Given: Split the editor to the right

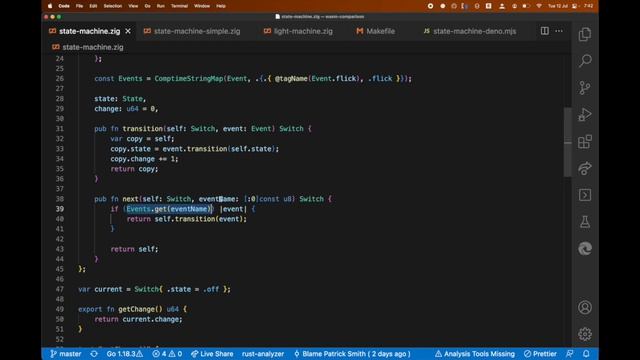Looking at the screenshot, I should click(544, 31).
